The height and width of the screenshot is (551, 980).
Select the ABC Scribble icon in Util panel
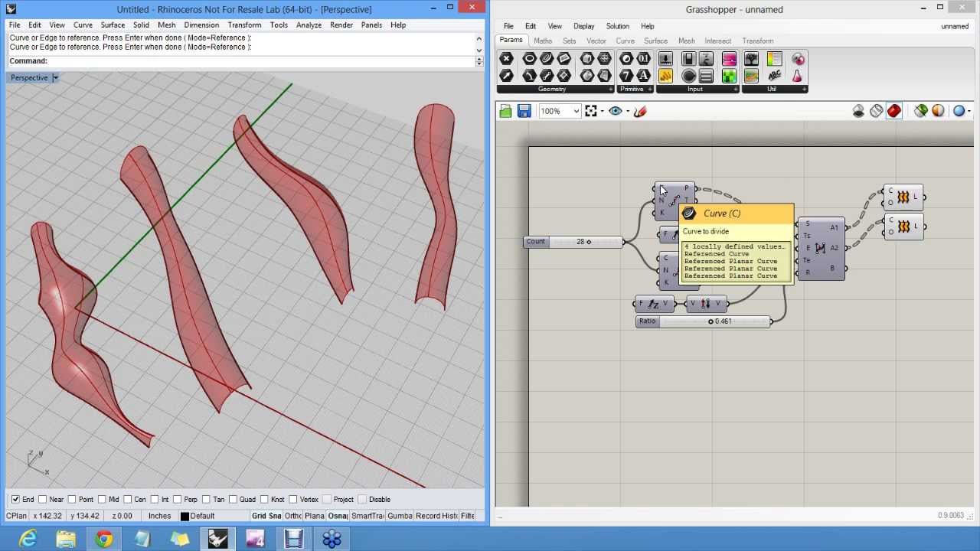[x=774, y=76]
